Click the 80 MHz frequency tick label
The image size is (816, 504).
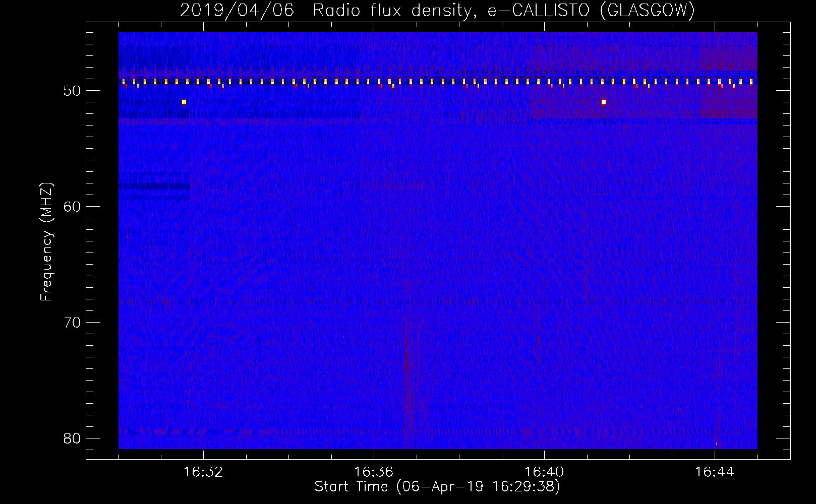[73, 438]
